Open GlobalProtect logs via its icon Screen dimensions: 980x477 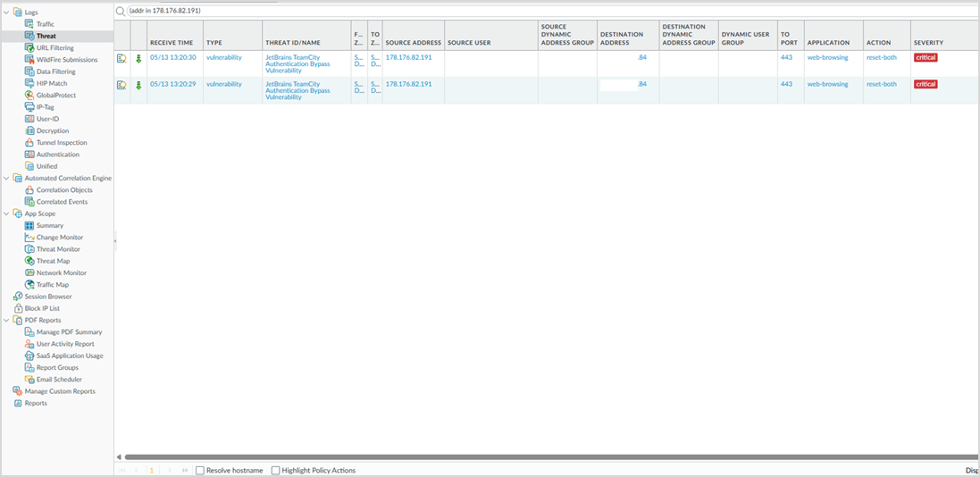pos(29,95)
